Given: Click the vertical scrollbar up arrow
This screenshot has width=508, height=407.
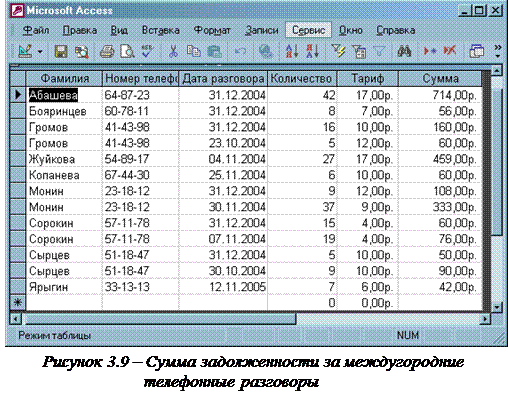Looking at the screenshot, I should pyautogui.click(x=497, y=70).
